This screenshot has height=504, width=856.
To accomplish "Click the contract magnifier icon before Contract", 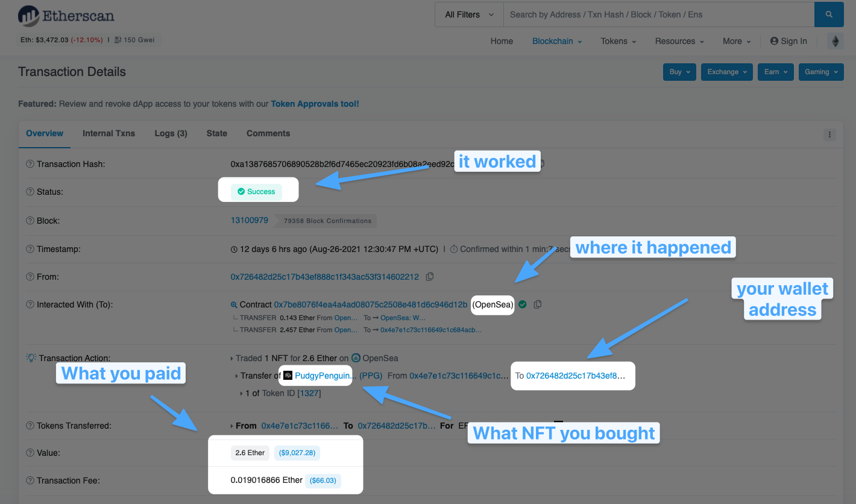I will 234,305.
